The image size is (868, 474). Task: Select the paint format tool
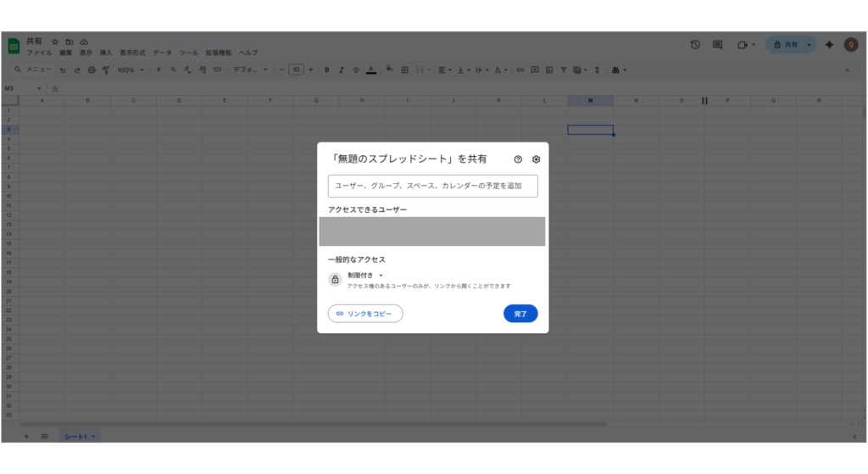[106, 70]
